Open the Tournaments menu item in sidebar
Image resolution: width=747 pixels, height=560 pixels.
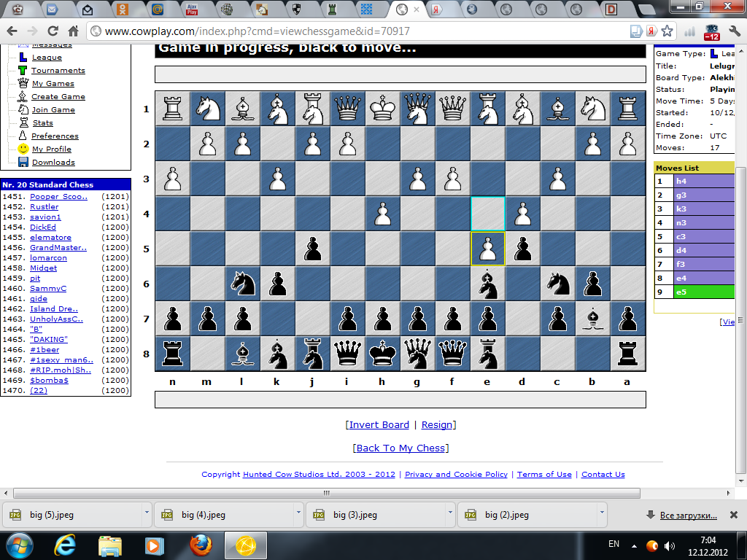coord(58,71)
